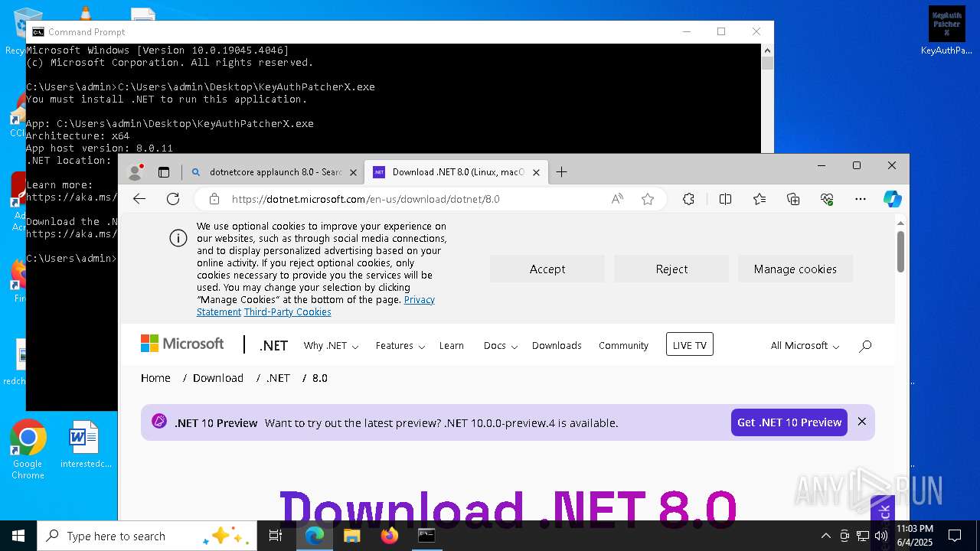Select the Download .NET 8.0 tab

coord(457,172)
